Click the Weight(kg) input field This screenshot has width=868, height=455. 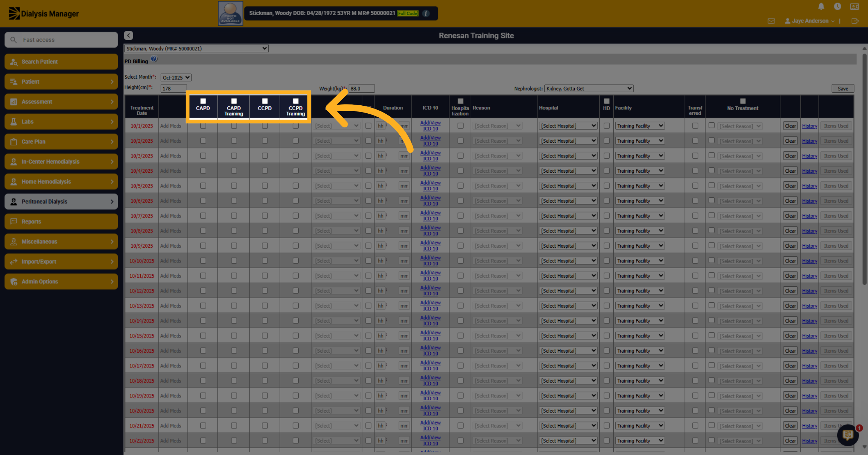362,88
